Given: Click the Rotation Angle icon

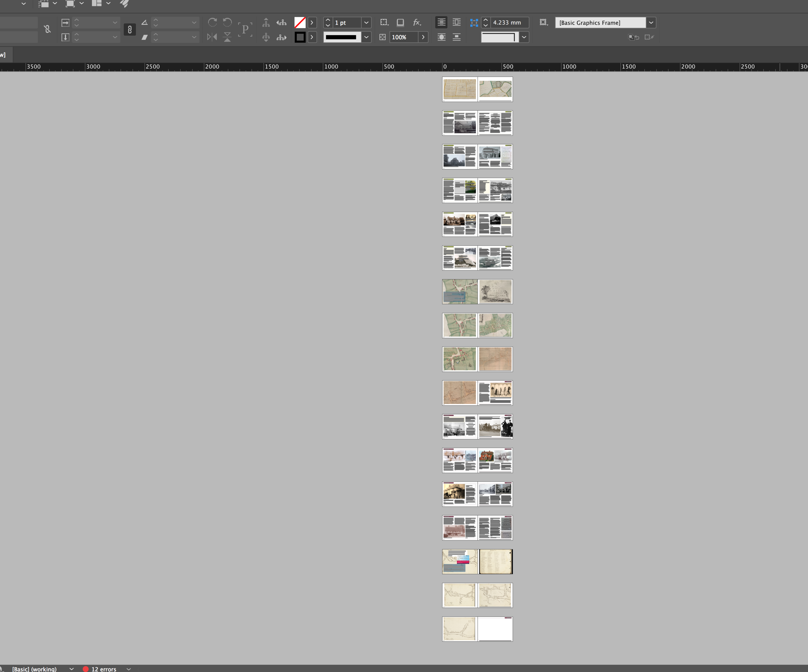Looking at the screenshot, I should click(x=144, y=23).
